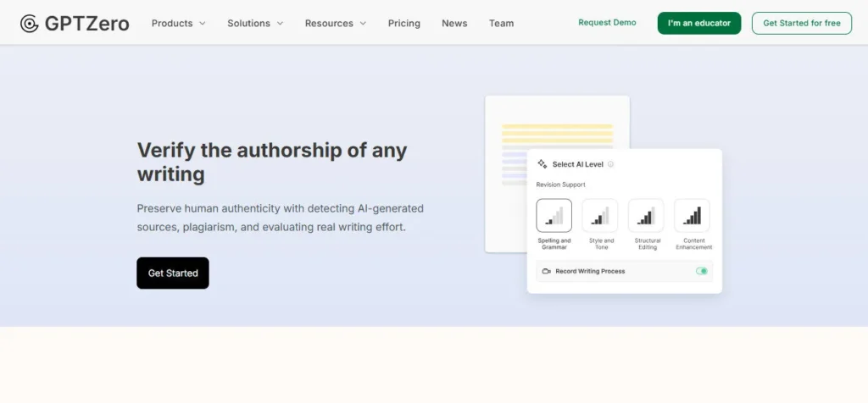Image resolution: width=868 pixels, height=403 pixels.
Task: Click the Record Writing Process label
Action: tap(590, 272)
